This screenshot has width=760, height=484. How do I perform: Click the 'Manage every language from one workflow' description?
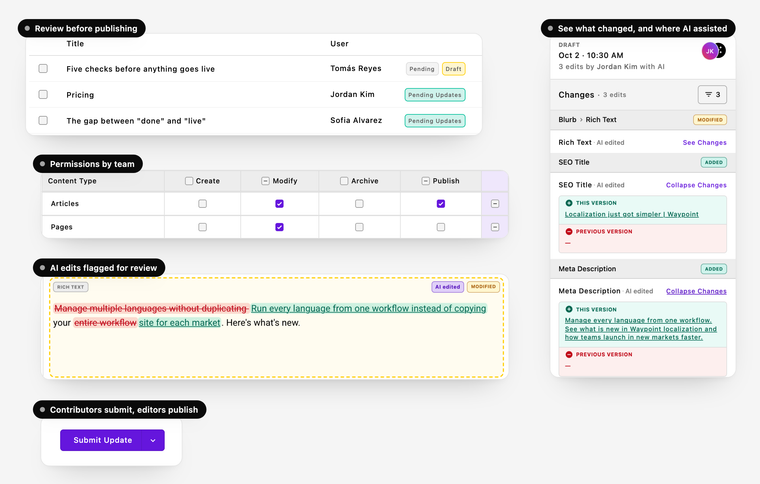(x=640, y=328)
